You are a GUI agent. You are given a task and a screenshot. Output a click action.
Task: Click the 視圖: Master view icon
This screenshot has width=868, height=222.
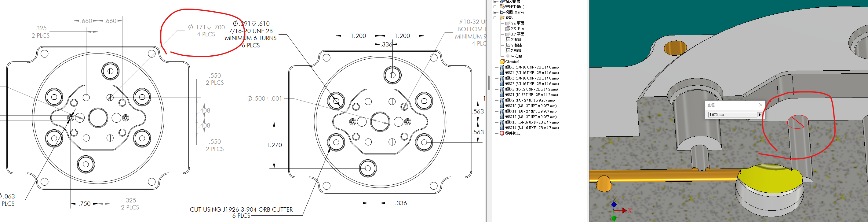(x=502, y=12)
